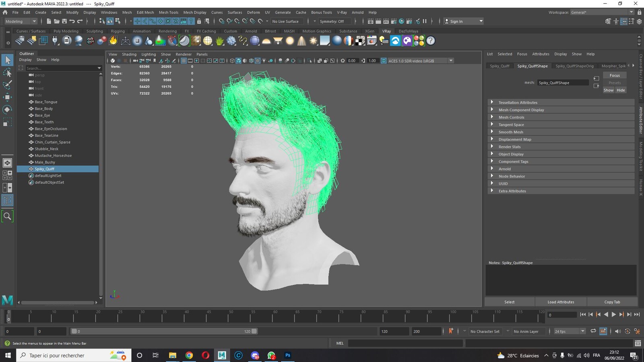The height and width of the screenshot is (362, 644).
Task: Click the set bookmark icon near the range slider
Action: [451, 331]
